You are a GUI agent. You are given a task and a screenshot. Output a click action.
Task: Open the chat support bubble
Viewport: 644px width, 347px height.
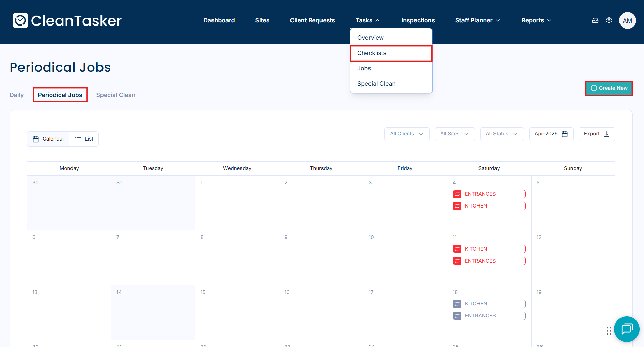[626, 329]
